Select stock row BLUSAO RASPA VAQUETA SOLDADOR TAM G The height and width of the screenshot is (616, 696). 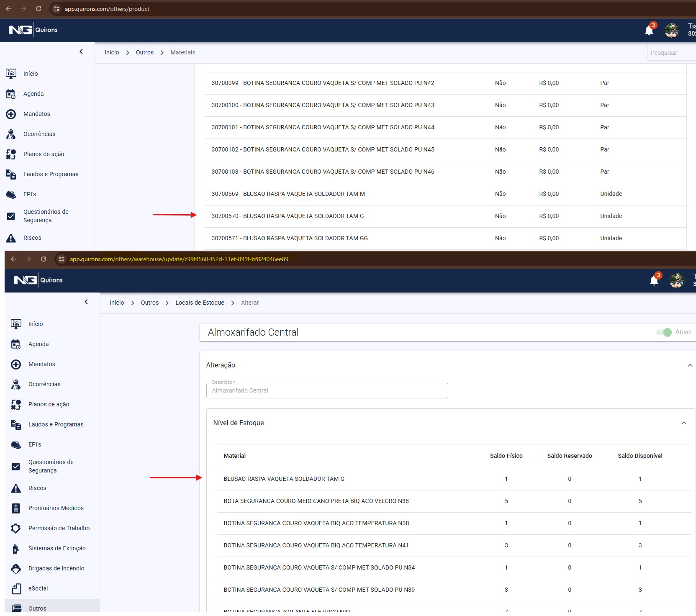(454, 479)
